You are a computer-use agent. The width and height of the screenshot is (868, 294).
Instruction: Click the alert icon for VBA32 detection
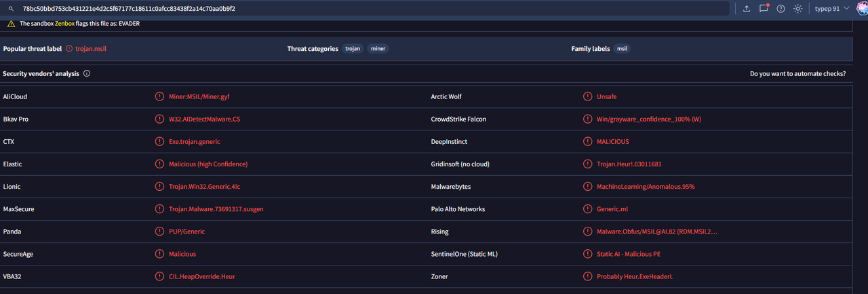159,276
